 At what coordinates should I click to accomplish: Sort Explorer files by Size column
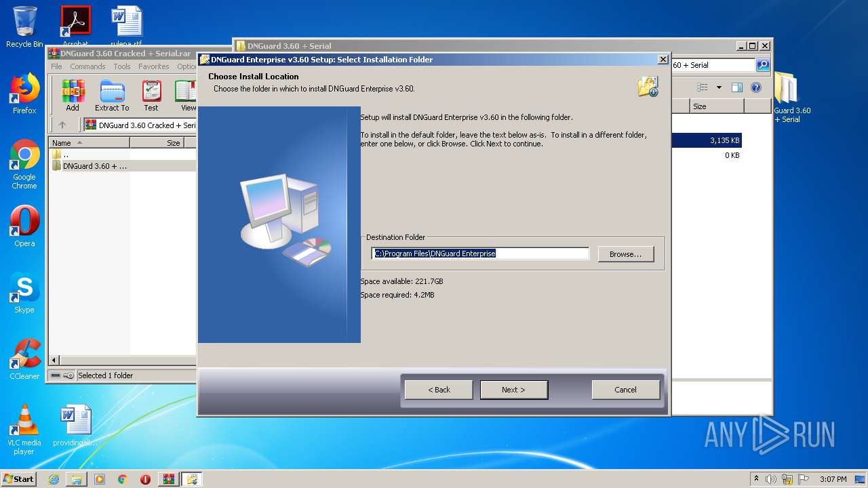717,106
